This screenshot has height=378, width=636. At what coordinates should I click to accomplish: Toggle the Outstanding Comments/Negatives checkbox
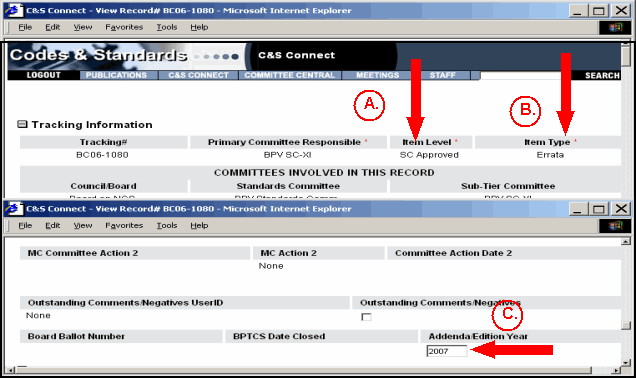[366, 317]
